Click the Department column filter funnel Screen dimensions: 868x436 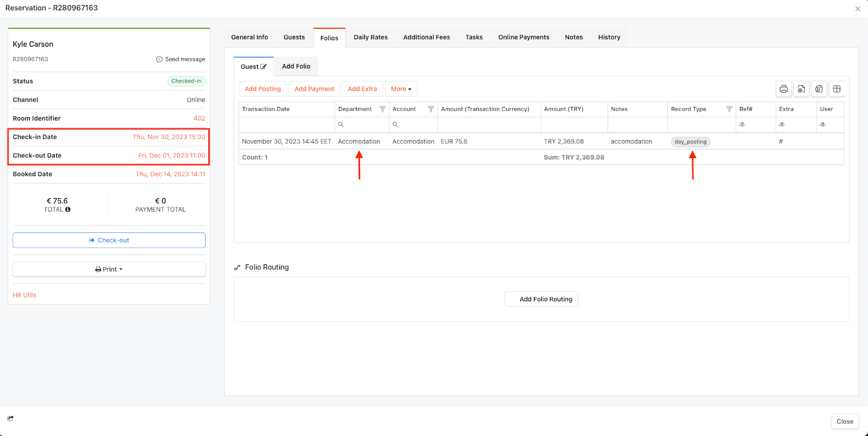point(382,109)
